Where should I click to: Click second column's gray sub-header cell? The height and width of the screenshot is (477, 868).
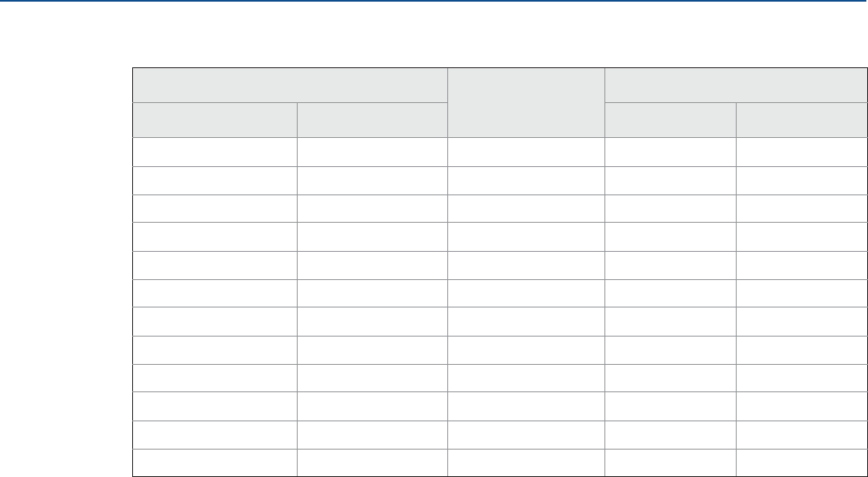tap(372, 120)
